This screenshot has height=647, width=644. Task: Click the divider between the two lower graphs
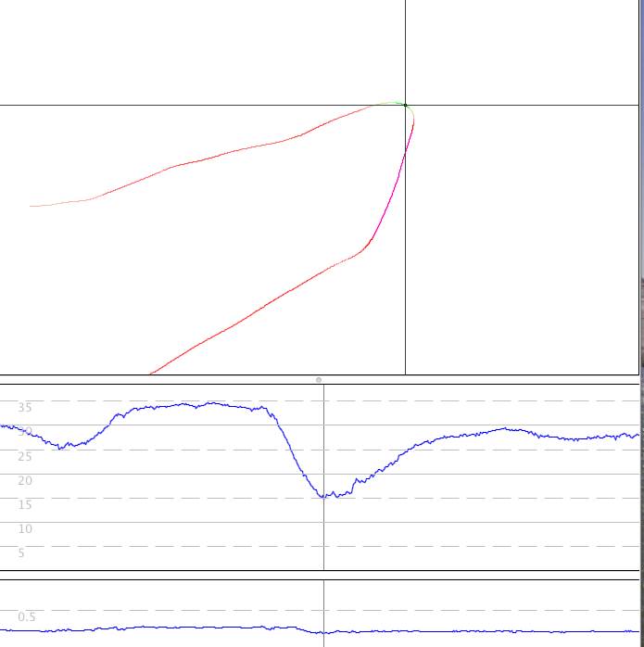(320, 575)
